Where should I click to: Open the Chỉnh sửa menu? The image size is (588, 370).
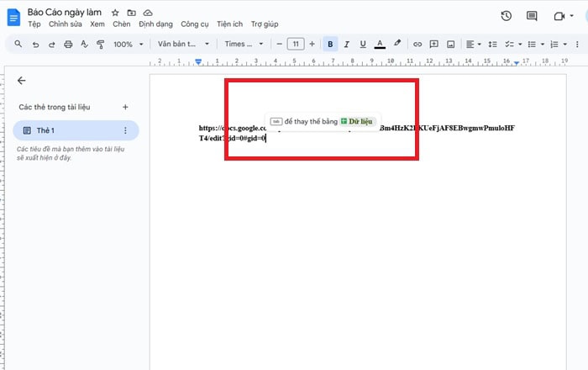click(66, 24)
